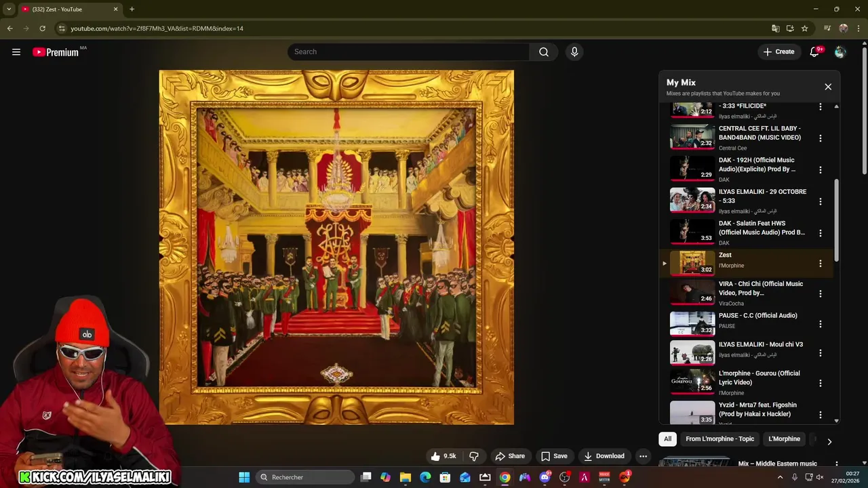The image size is (868, 488).
Task: View site information icon beside URL
Action: click(62, 28)
